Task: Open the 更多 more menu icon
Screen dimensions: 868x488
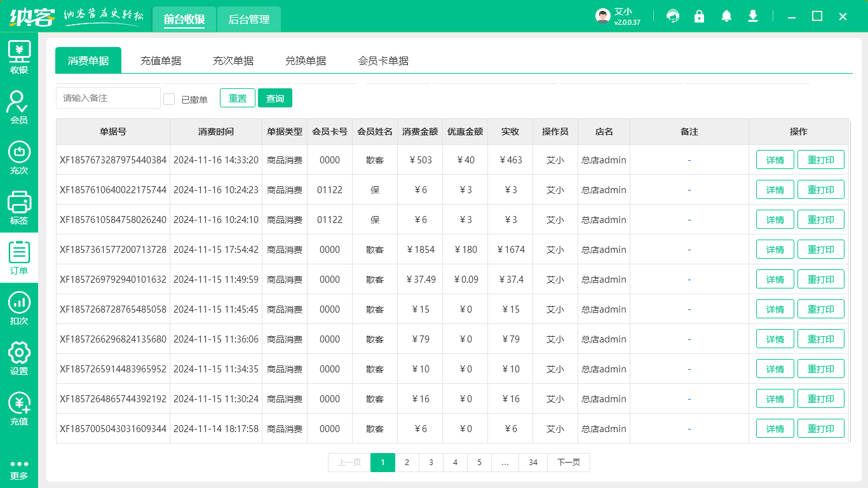Action: [x=19, y=469]
